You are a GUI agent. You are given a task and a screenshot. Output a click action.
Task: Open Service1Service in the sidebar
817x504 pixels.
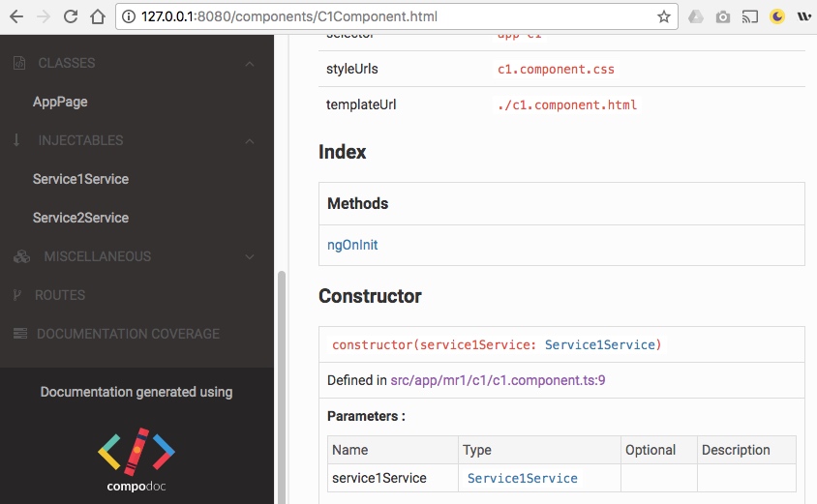(x=80, y=179)
